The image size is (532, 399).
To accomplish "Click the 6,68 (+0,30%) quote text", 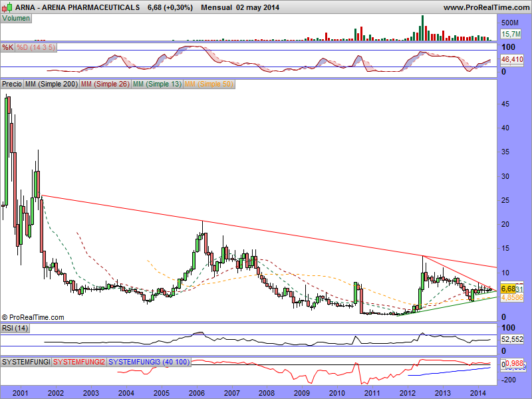I will click(x=170, y=7).
